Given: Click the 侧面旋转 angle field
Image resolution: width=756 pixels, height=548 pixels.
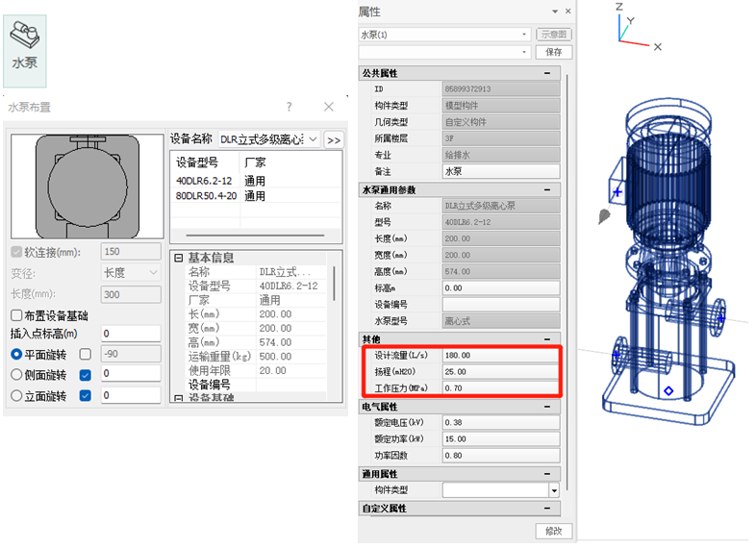Looking at the screenshot, I should [131, 374].
